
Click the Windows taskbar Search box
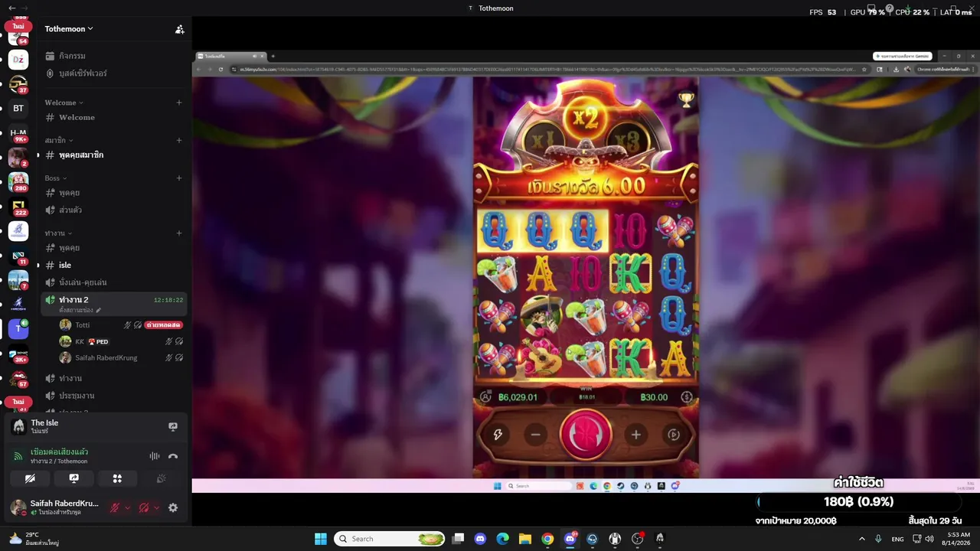coord(390,539)
